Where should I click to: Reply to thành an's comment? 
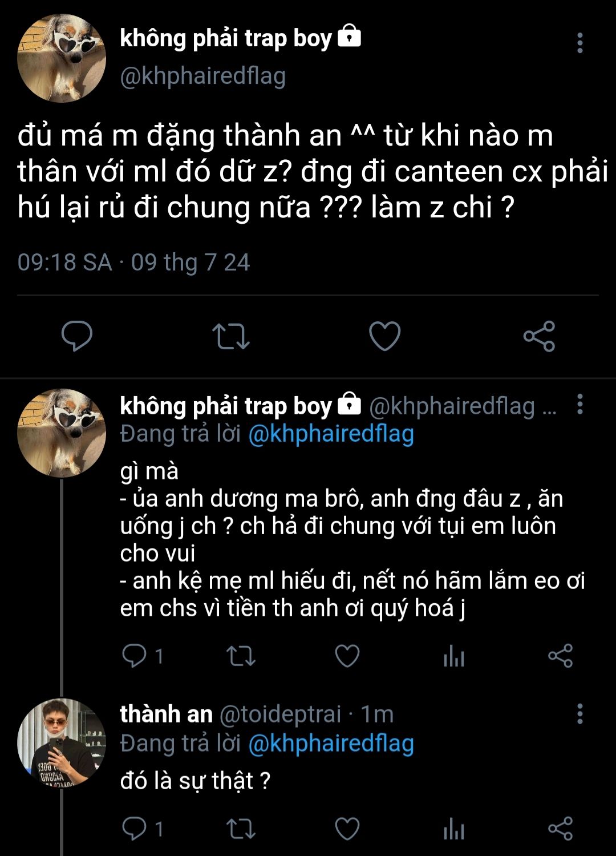pyautogui.click(x=135, y=829)
